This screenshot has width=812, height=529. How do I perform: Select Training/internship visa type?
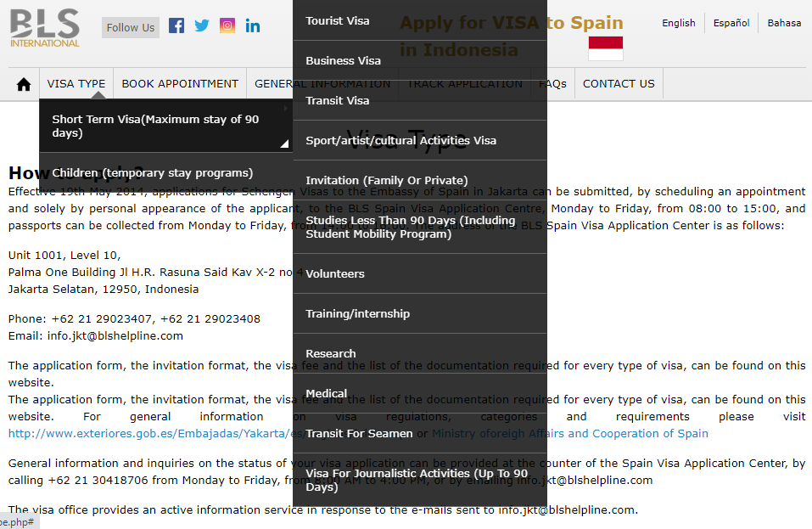coord(357,313)
